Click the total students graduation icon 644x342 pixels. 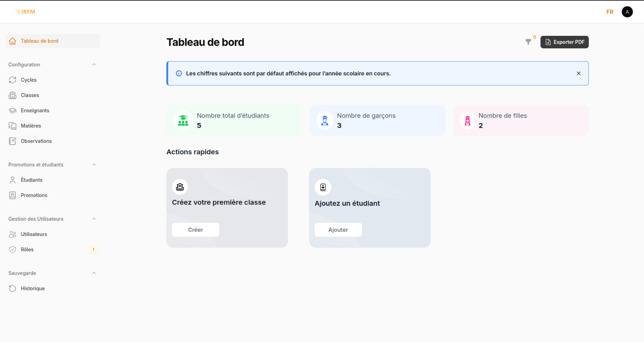tap(183, 120)
